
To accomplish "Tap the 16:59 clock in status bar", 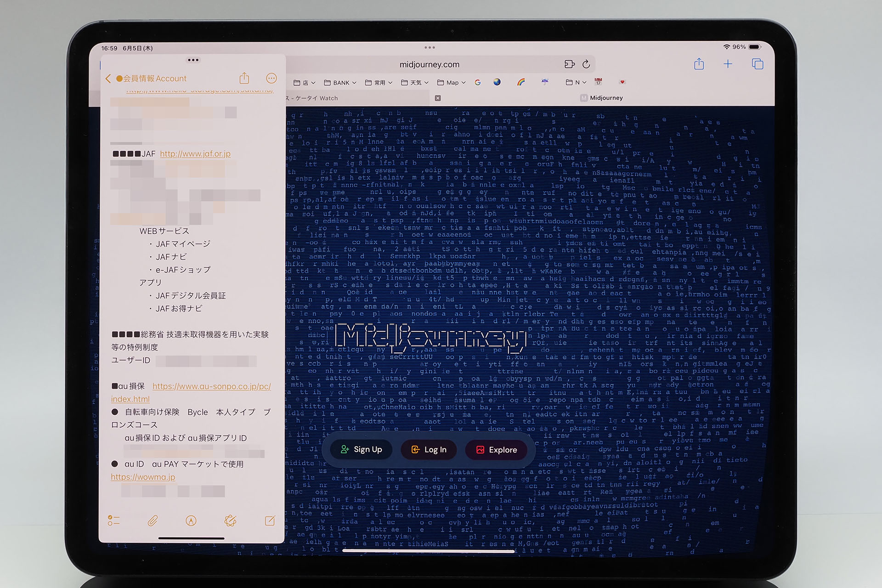I will (x=109, y=48).
